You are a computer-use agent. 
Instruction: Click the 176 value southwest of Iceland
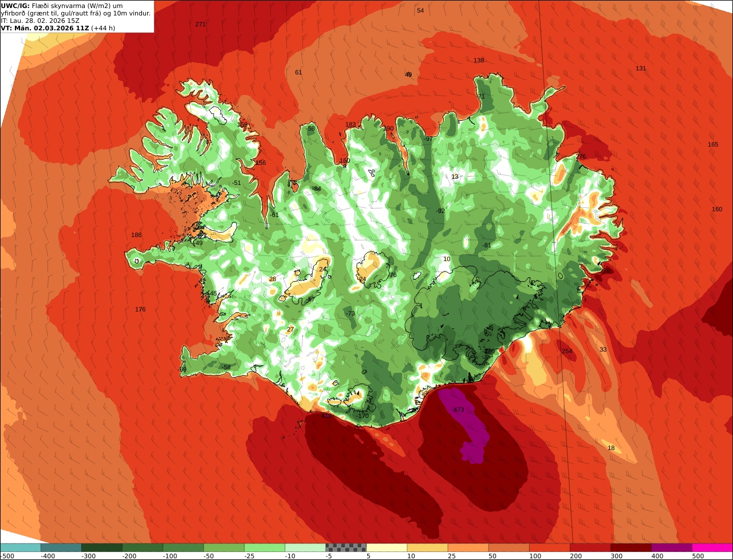(140, 309)
